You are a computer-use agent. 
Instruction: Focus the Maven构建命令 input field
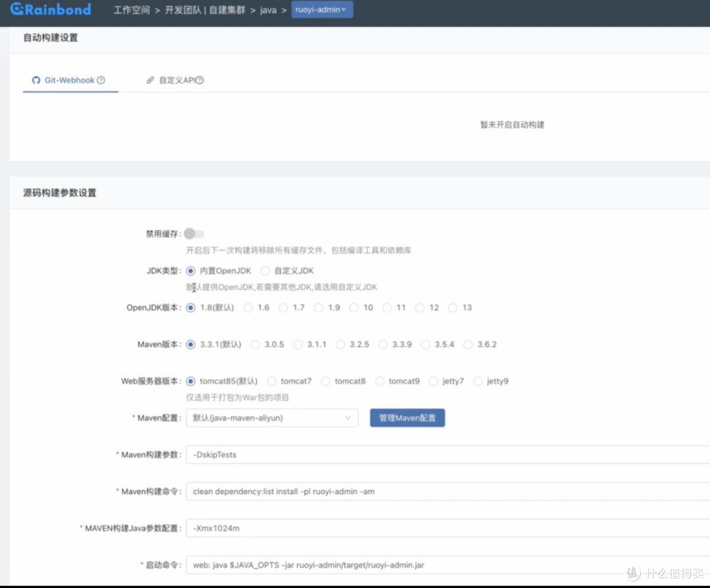[448, 491]
